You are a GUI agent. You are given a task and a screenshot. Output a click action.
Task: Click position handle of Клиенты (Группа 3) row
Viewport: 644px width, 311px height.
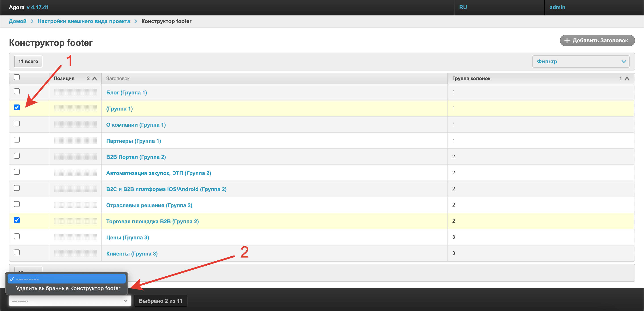click(x=75, y=253)
